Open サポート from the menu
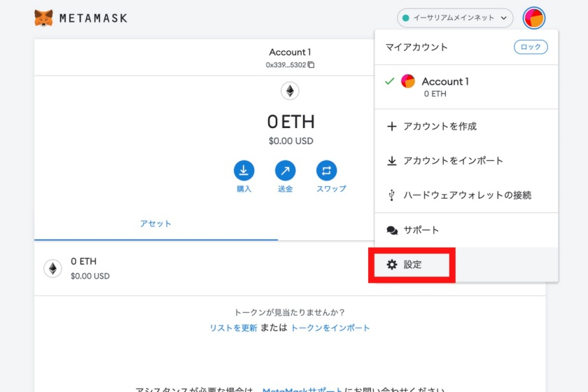 [x=466, y=230]
